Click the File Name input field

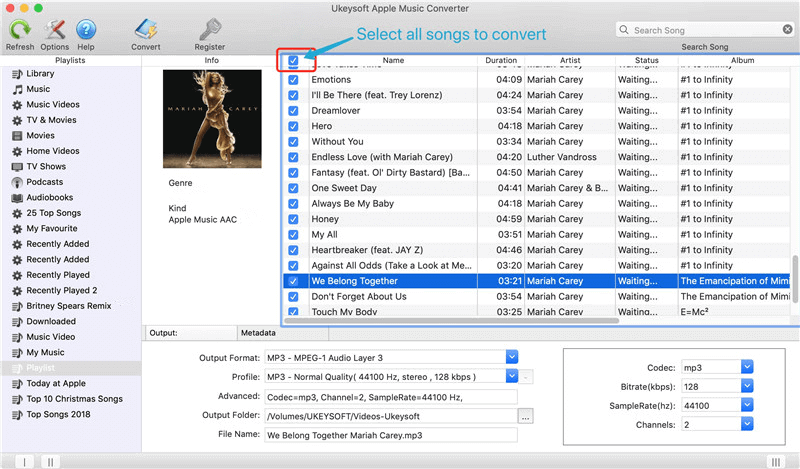pyautogui.click(x=391, y=435)
